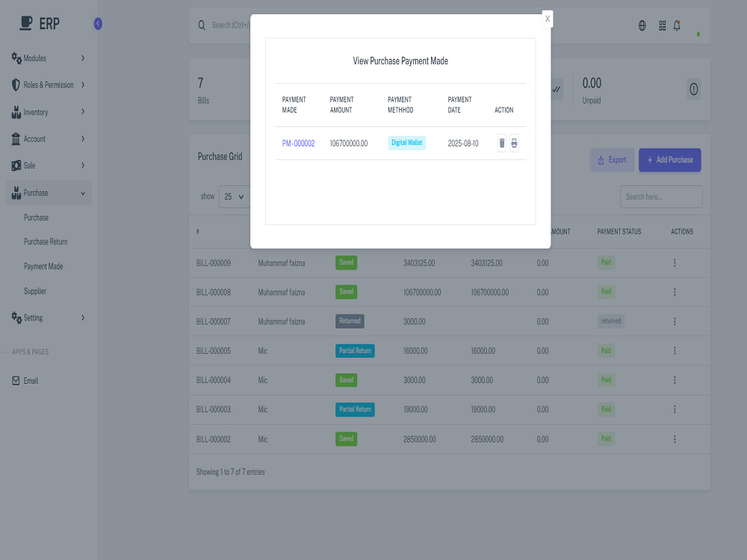Click the double-check paid icon
Viewport: 747px width, 560px height.
pyautogui.click(x=556, y=89)
